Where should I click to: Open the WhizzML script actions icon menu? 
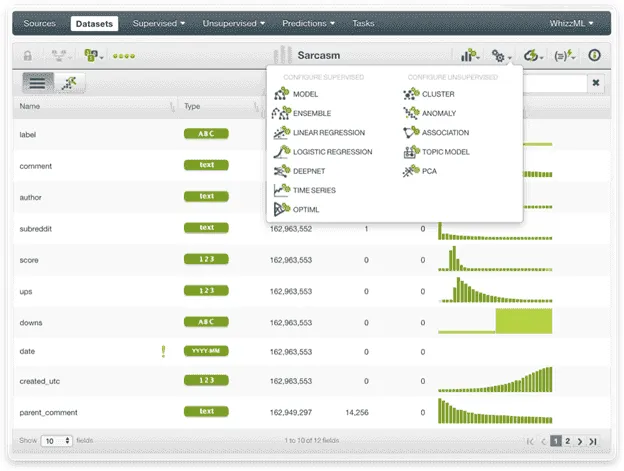pyautogui.click(x=564, y=56)
